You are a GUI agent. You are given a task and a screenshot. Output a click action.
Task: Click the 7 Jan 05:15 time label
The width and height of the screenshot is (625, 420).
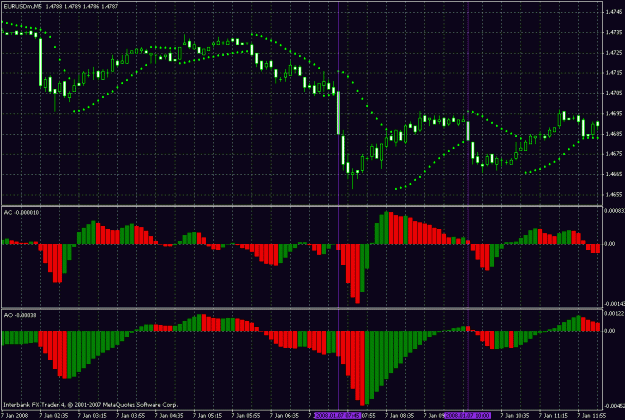pos(207,416)
